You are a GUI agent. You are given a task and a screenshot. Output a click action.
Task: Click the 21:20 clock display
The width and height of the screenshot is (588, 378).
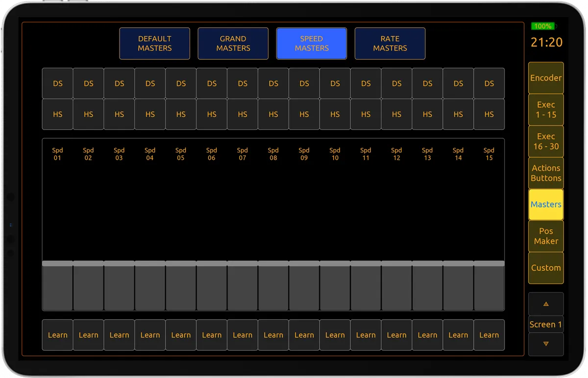pyautogui.click(x=546, y=43)
